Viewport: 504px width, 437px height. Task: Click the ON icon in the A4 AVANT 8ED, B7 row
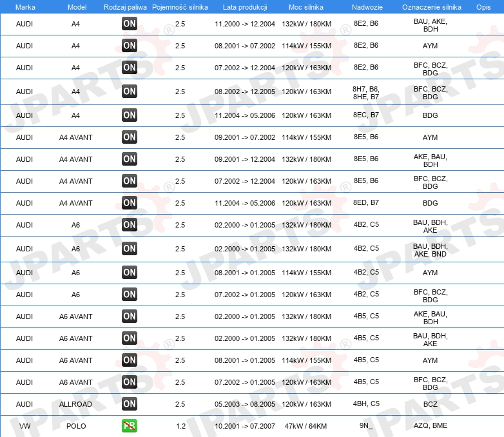130,202
